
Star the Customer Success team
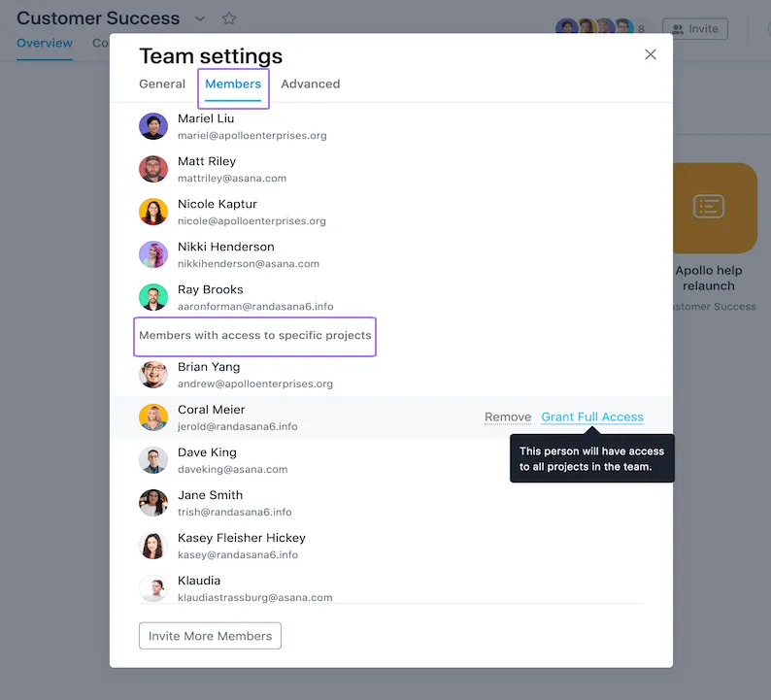click(x=229, y=18)
